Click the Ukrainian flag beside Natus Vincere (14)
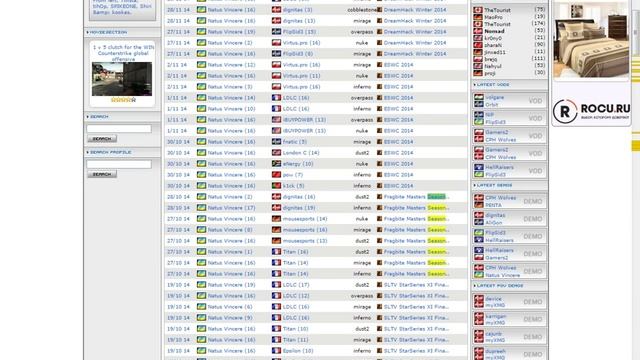 click(201, 98)
